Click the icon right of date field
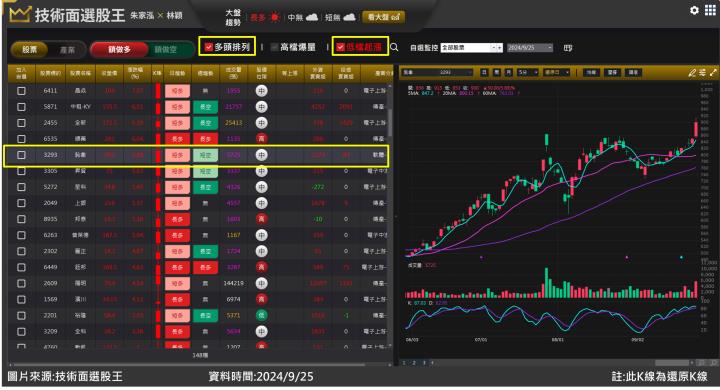The height and width of the screenshot is (390, 720). pyautogui.click(x=568, y=48)
